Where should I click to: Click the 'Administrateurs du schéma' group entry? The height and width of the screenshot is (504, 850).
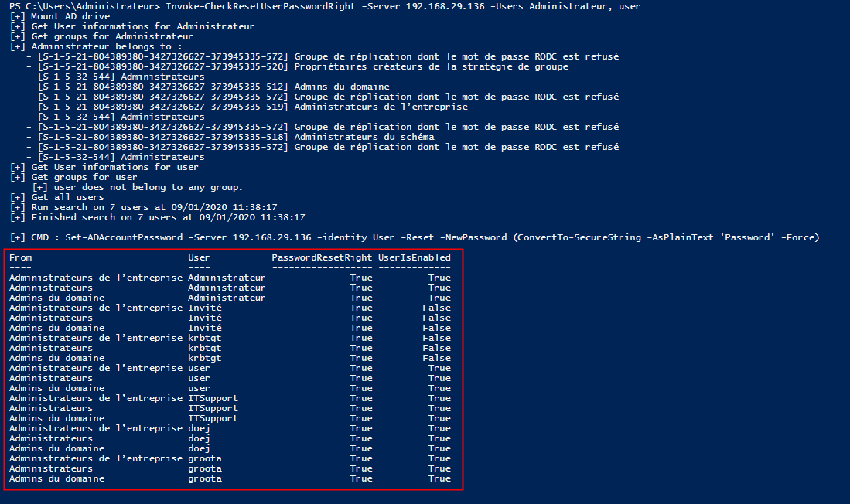pyautogui.click(x=364, y=137)
